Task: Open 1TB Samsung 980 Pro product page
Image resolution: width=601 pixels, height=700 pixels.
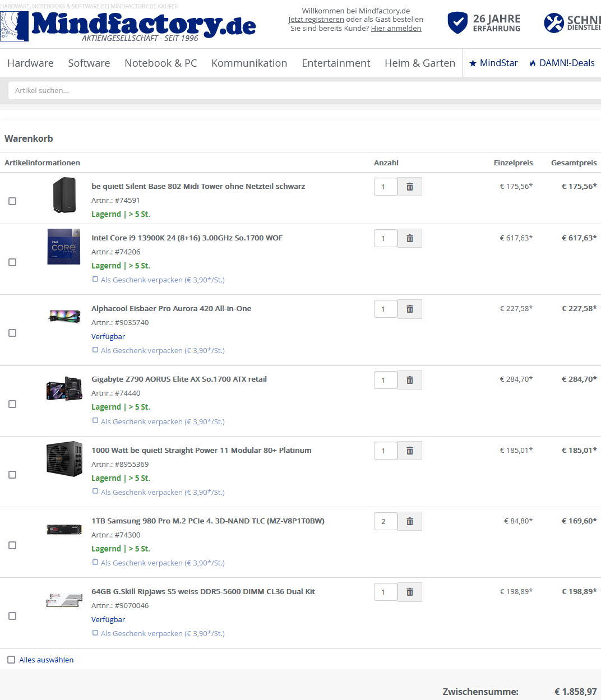Action: 208,521
